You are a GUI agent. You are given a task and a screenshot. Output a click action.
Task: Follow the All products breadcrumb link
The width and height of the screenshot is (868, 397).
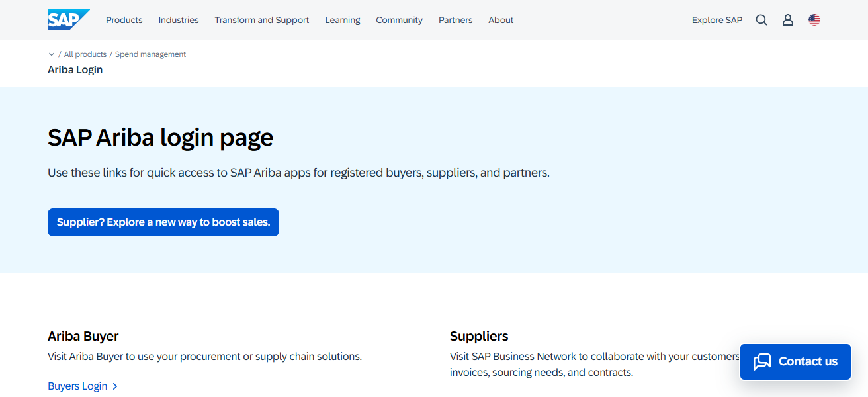pos(85,54)
